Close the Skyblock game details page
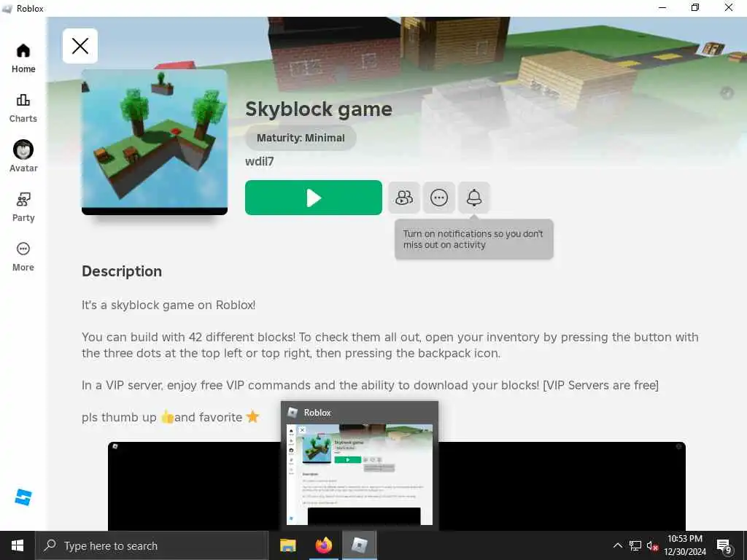The image size is (747, 560). [x=80, y=46]
